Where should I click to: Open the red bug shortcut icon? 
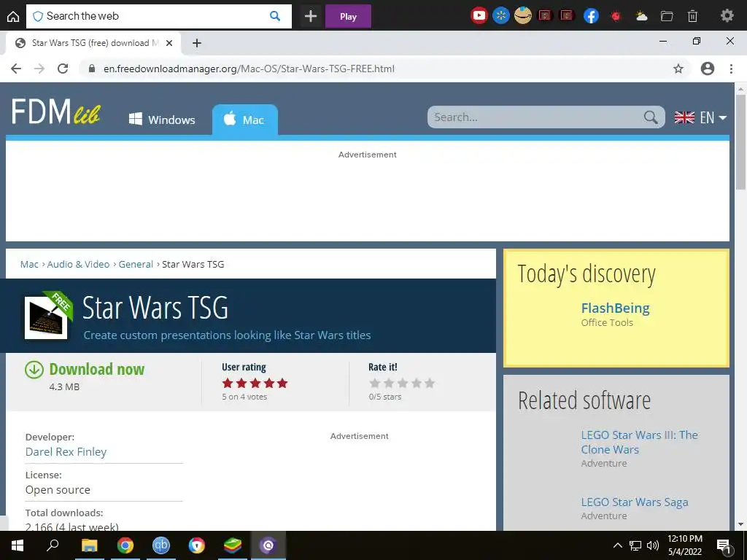(616, 16)
